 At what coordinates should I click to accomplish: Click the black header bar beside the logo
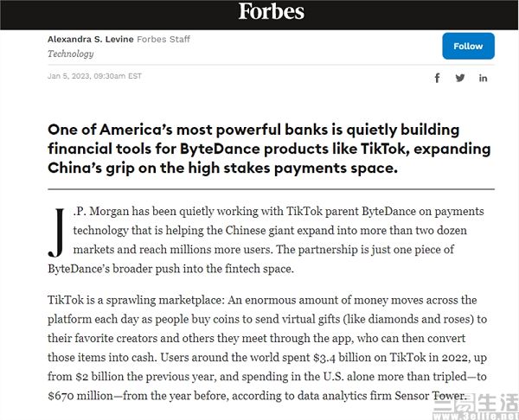(x=130, y=12)
